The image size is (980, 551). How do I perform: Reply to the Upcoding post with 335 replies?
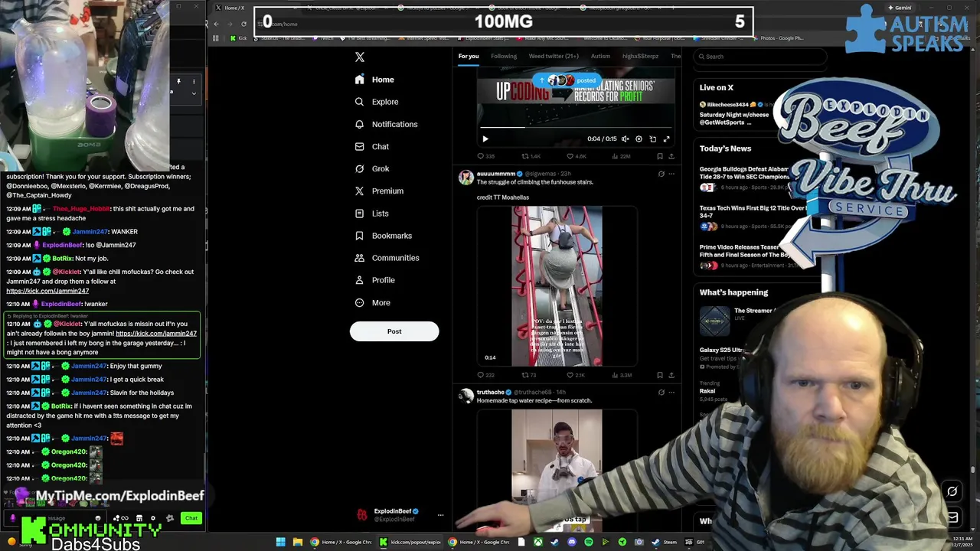tap(485, 156)
